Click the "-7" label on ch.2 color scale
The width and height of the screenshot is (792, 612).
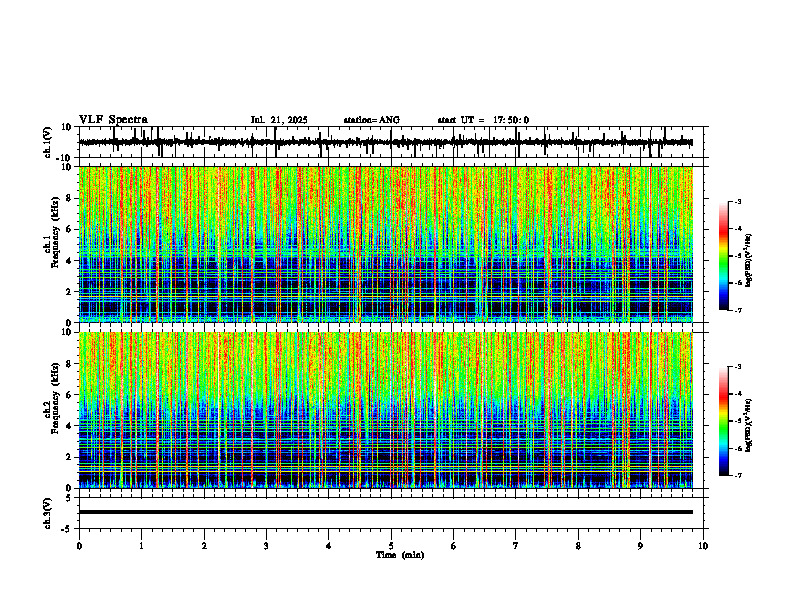coord(737,476)
